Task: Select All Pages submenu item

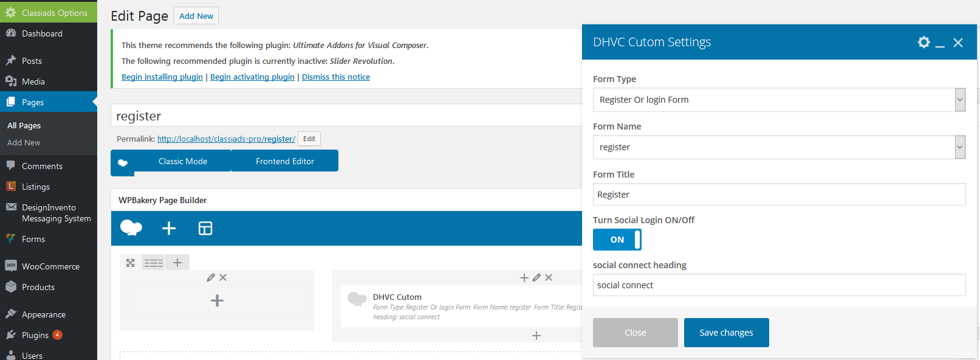Action: tap(24, 125)
